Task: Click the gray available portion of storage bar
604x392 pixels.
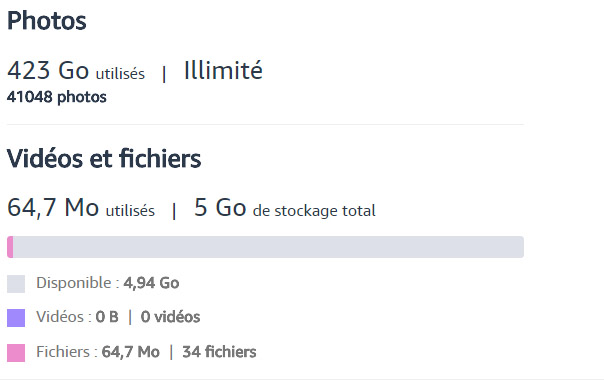Action: click(x=268, y=247)
